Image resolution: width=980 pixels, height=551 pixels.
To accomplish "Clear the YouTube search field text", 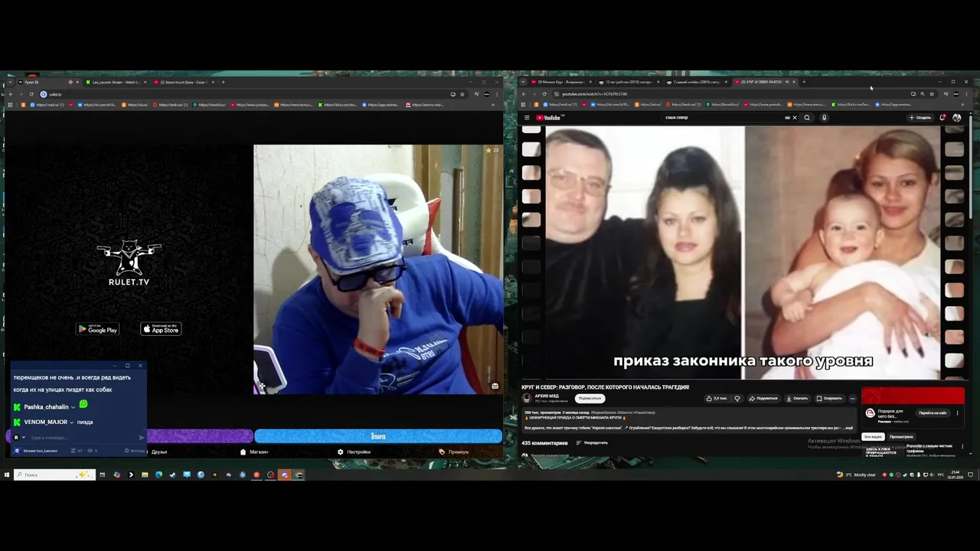I will point(795,118).
